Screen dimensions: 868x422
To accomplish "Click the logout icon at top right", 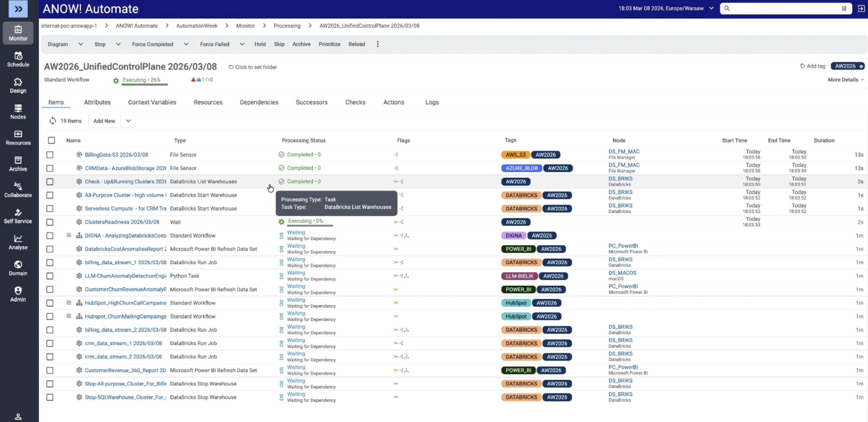I will pyautogui.click(x=861, y=9).
